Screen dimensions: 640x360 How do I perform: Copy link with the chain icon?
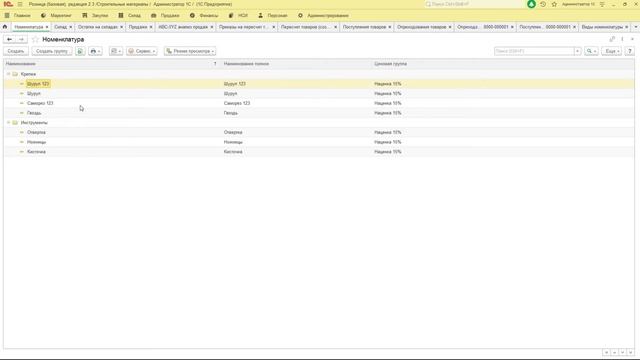click(x=612, y=39)
